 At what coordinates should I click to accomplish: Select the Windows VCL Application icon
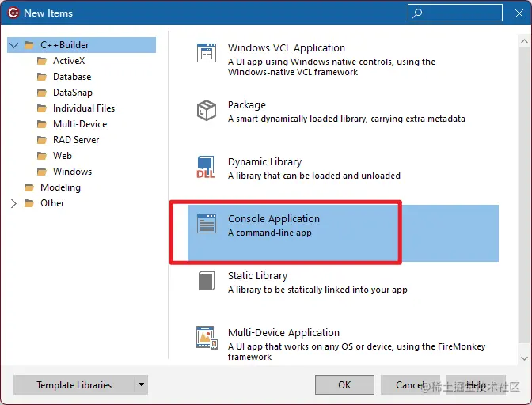coord(207,53)
